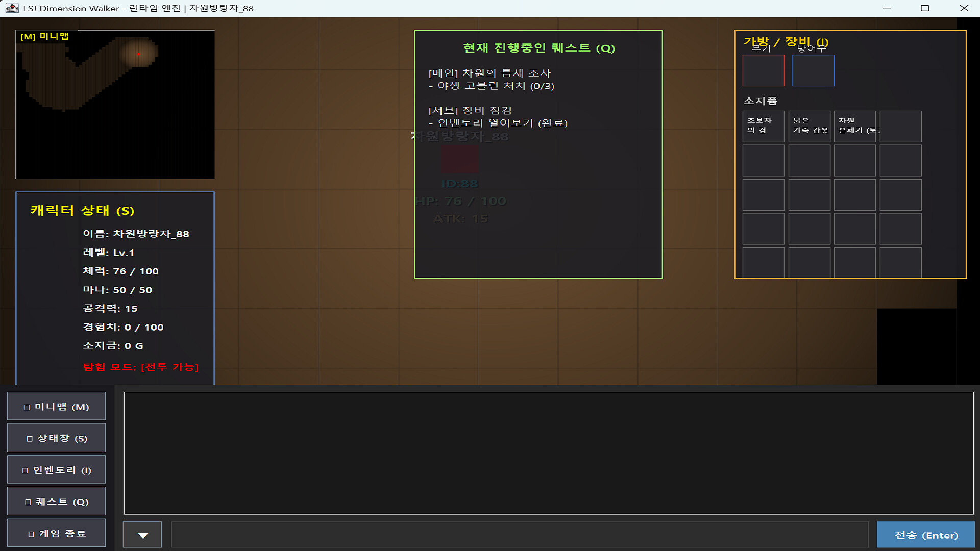
Task: Click the faded ATK: 15 character label
Action: point(460,219)
